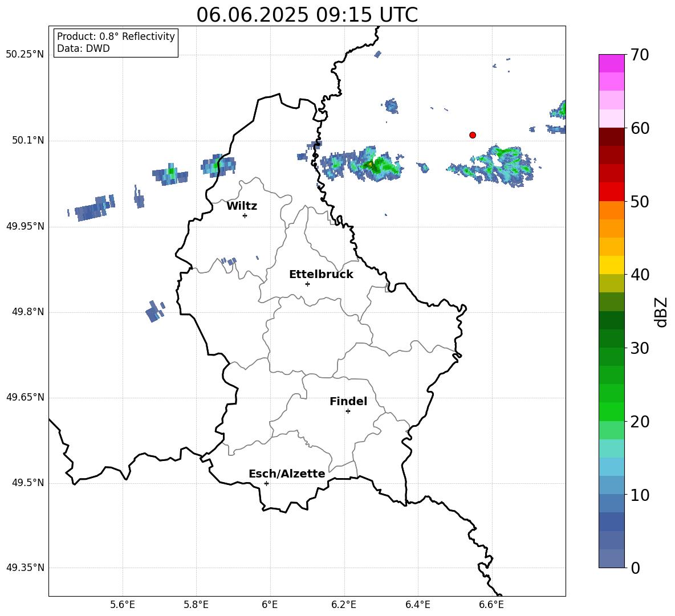Click the Findel station label
Viewport: 675px width, 616px height.
pos(348,401)
